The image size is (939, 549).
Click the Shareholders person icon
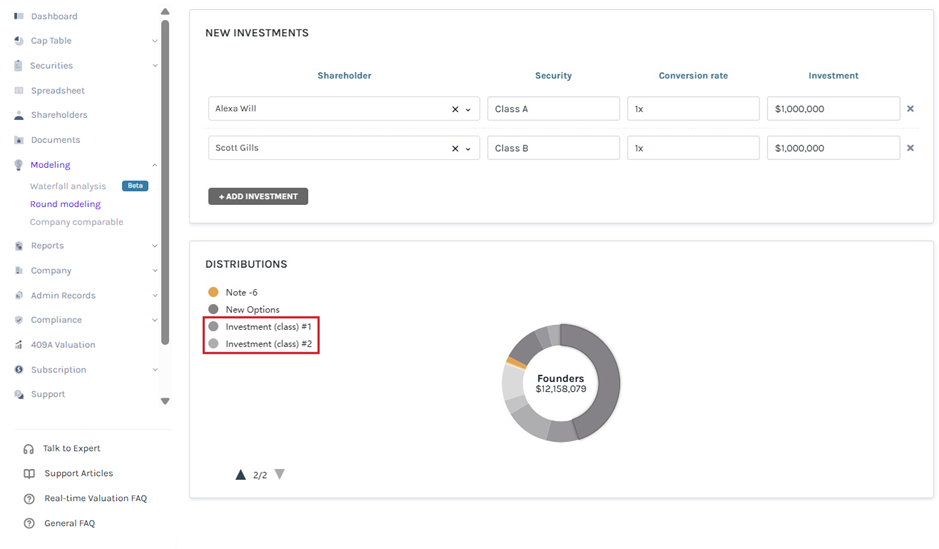[x=19, y=115]
